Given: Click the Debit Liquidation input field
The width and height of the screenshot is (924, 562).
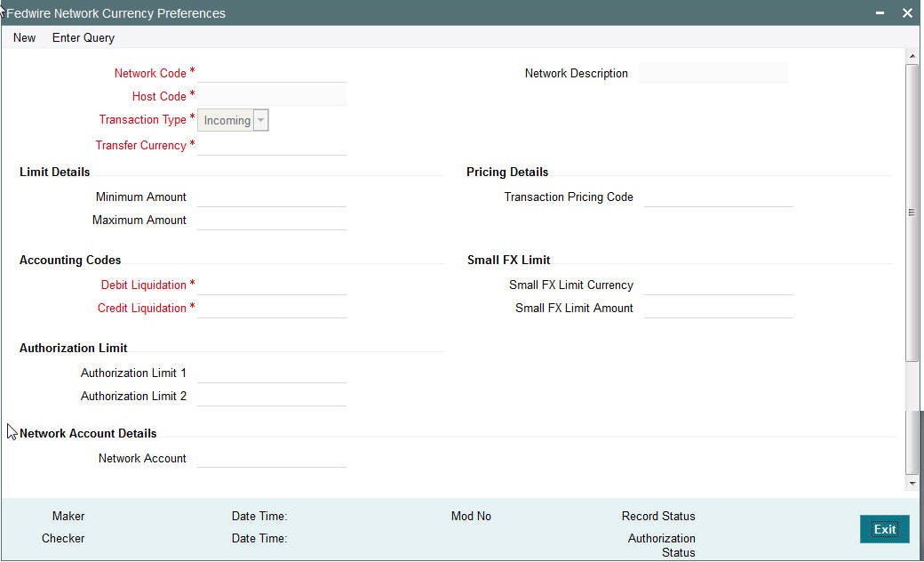Looking at the screenshot, I should coord(272,285).
